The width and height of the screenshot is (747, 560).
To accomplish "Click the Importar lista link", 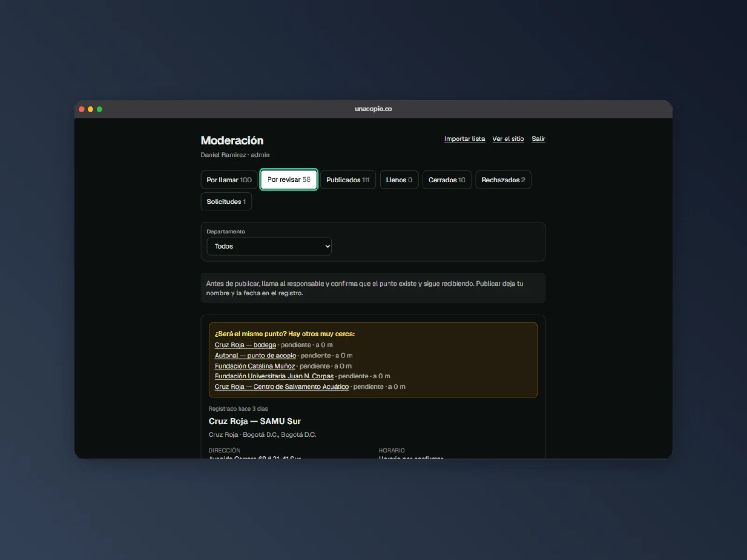I will point(465,139).
